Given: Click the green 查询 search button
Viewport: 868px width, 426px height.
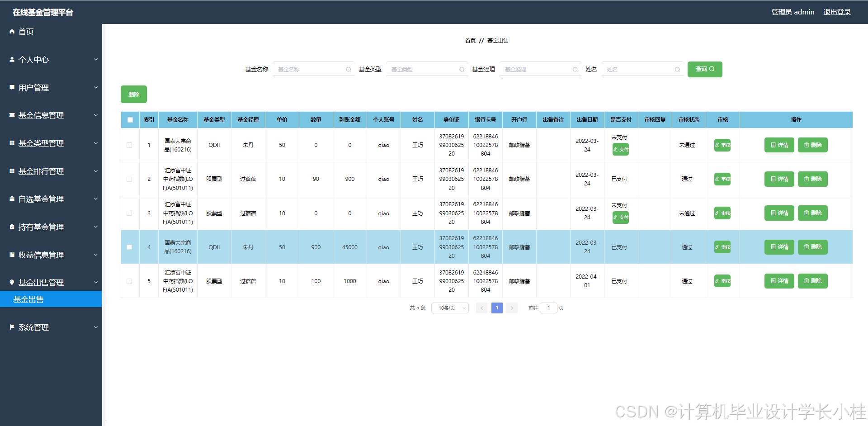Looking at the screenshot, I should tap(705, 69).
